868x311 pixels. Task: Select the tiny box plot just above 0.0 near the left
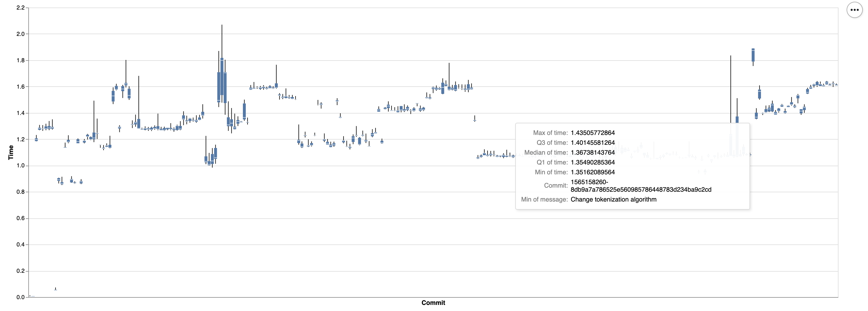[x=56, y=289]
